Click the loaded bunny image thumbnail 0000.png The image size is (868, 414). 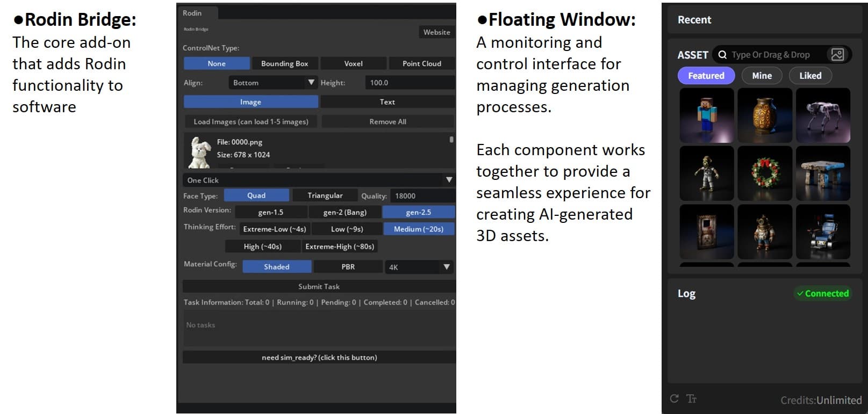coord(200,152)
